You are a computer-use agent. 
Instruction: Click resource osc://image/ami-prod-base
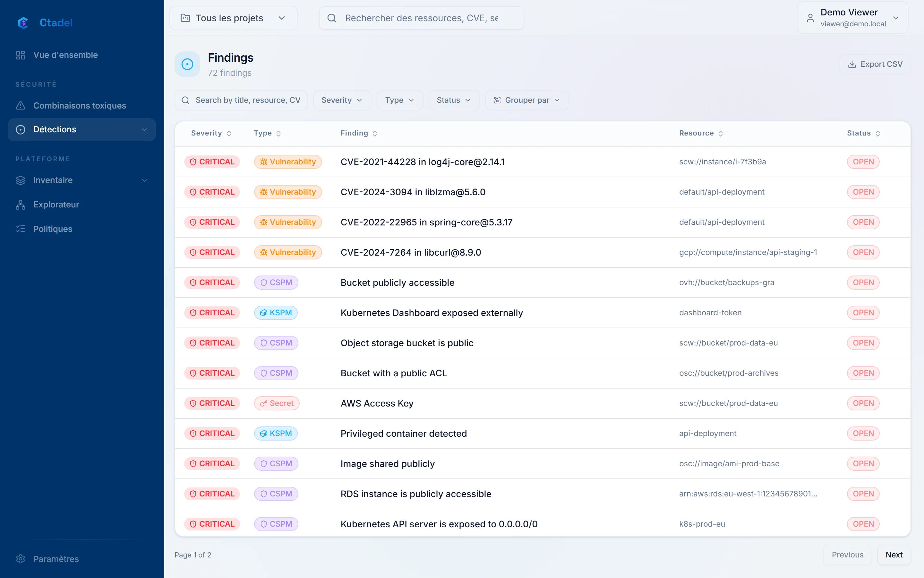point(729,464)
